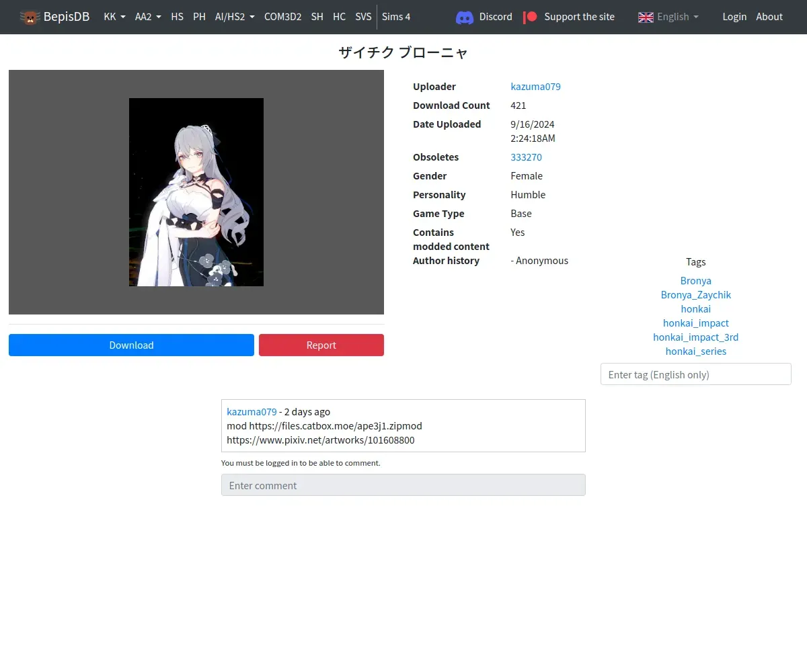Expand the AI/HS2 dropdown menu

[235, 17]
